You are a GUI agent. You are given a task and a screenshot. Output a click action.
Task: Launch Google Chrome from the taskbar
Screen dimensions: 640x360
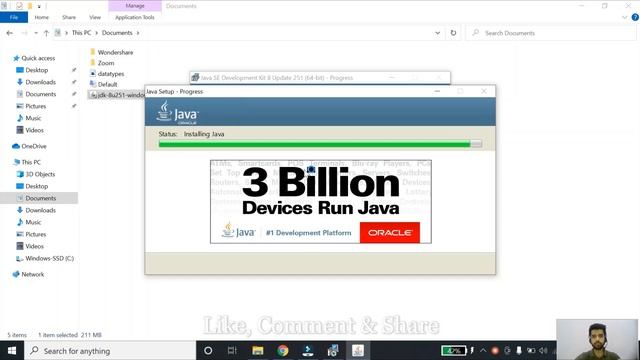[282, 351]
